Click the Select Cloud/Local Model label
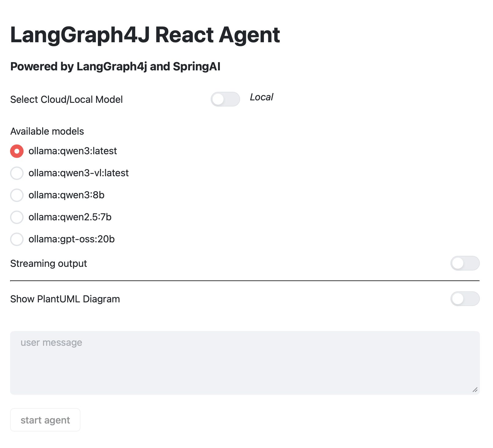Image resolution: width=493 pixels, height=448 pixels. [66, 99]
